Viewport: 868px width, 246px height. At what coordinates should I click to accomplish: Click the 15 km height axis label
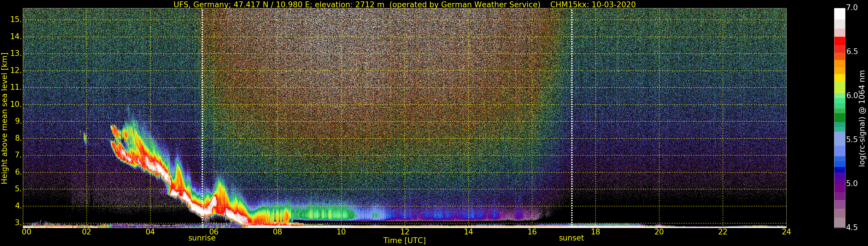[16, 20]
